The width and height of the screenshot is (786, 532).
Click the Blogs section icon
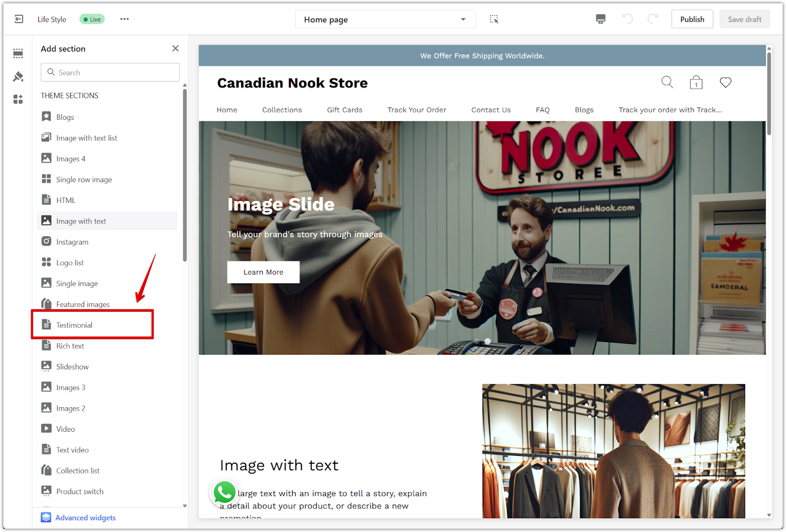point(46,116)
